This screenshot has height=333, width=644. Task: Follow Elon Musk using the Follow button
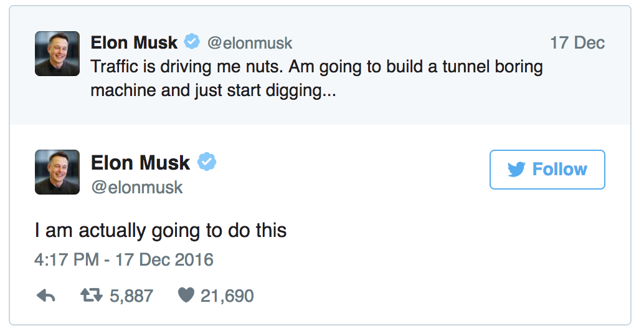(x=547, y=170)
